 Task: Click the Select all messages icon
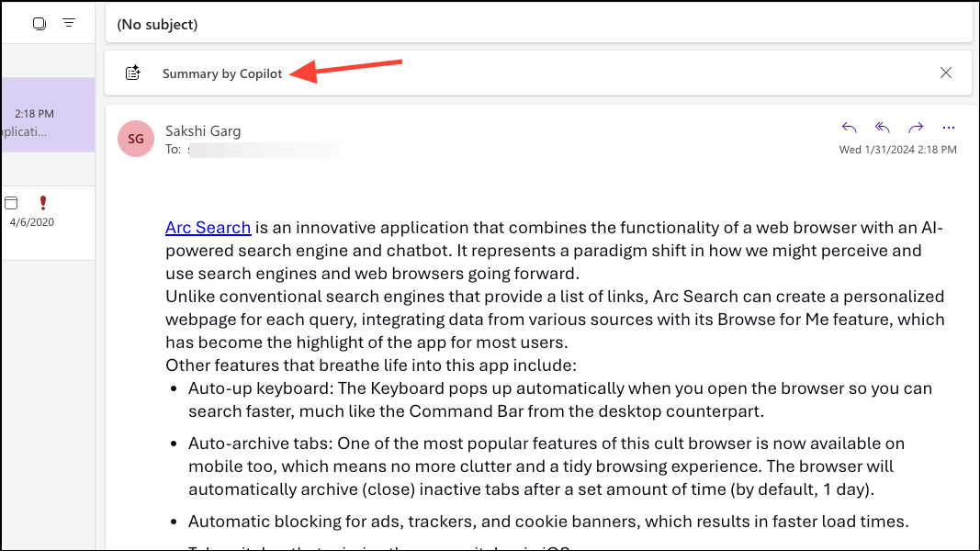click(x=39, y=24)
